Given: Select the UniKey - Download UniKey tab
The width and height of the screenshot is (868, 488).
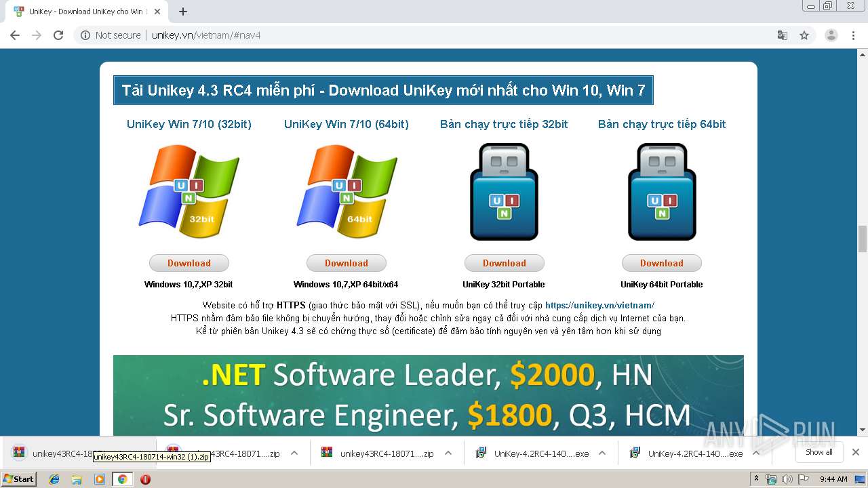Looking at the screenshot, I should pyautogui.click(x=86, y=12).
